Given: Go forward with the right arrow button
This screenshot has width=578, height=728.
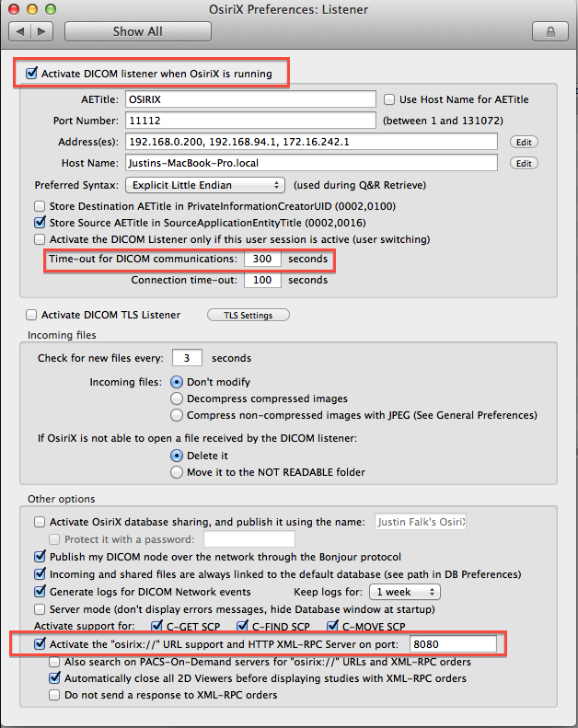Looking at the screenshot, I should pyautogui.click(x=41, y=31).
